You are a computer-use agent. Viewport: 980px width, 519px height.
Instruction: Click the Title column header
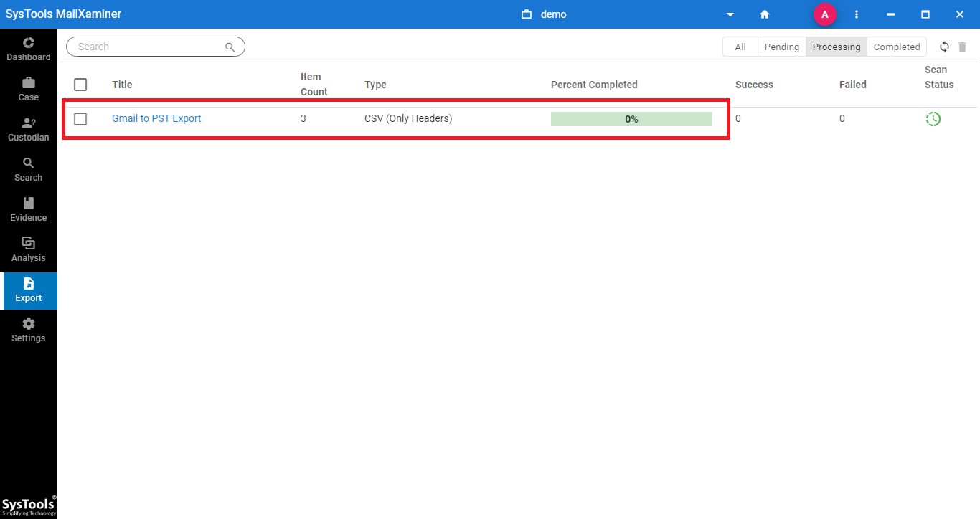[122, 85]
